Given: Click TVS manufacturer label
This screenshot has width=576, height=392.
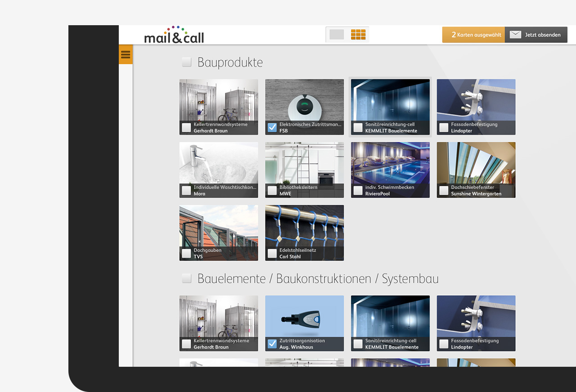Looking at the screenshot, I should (x=198, y=257).
